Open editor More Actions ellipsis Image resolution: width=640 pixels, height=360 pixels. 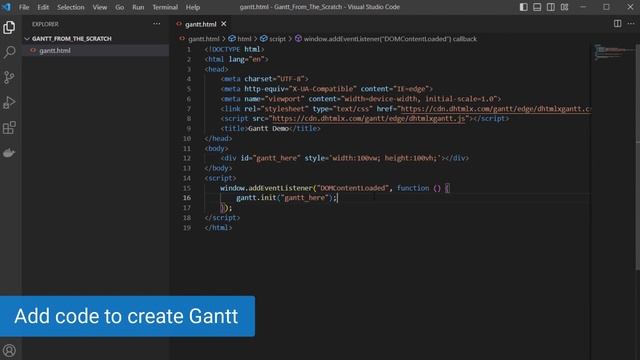[631, 24]
